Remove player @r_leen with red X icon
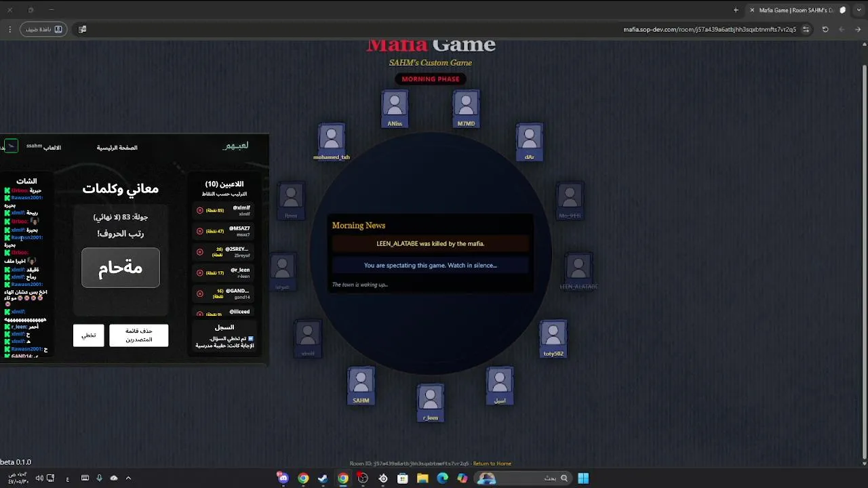The width and height of the screenshot is (868, 488). (x=200, y=272)
